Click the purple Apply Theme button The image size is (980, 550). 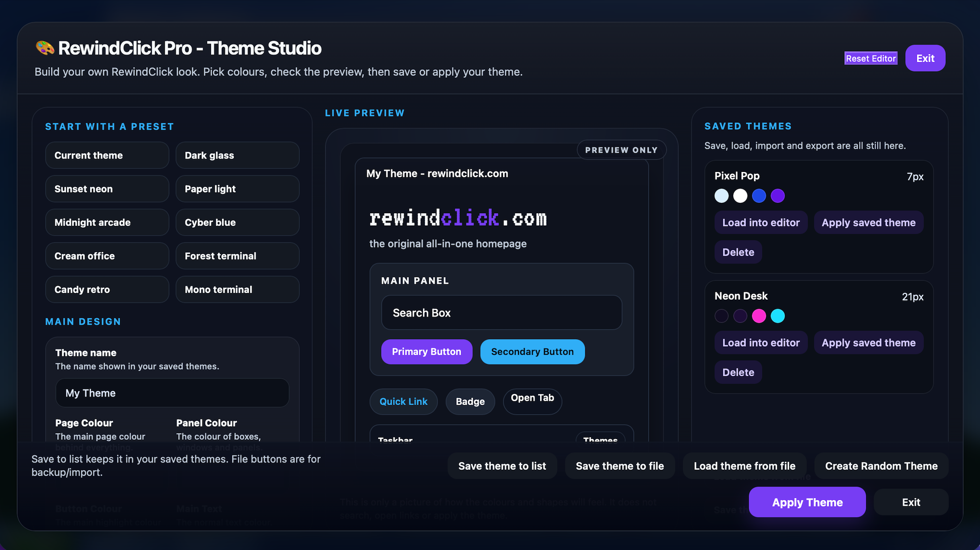coord(807,502)
